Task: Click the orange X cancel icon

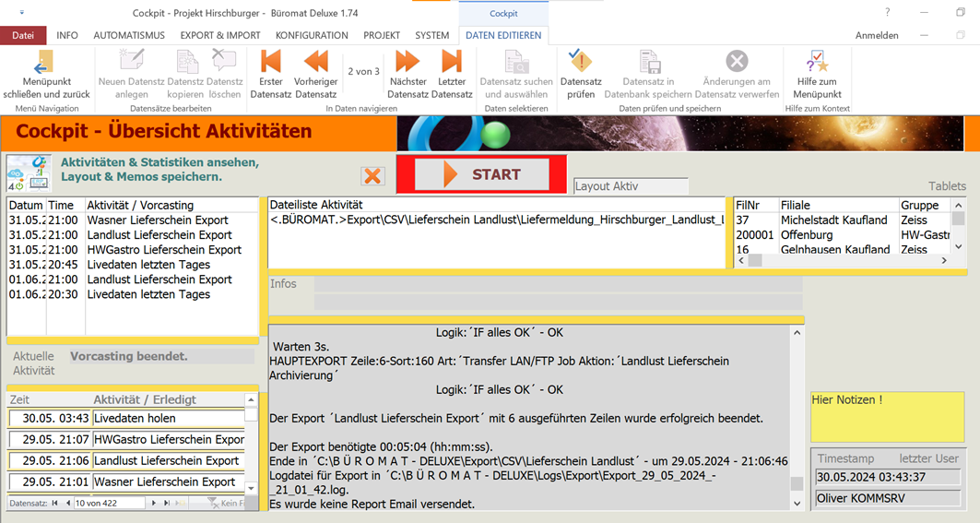Action: tap(372, 175)
